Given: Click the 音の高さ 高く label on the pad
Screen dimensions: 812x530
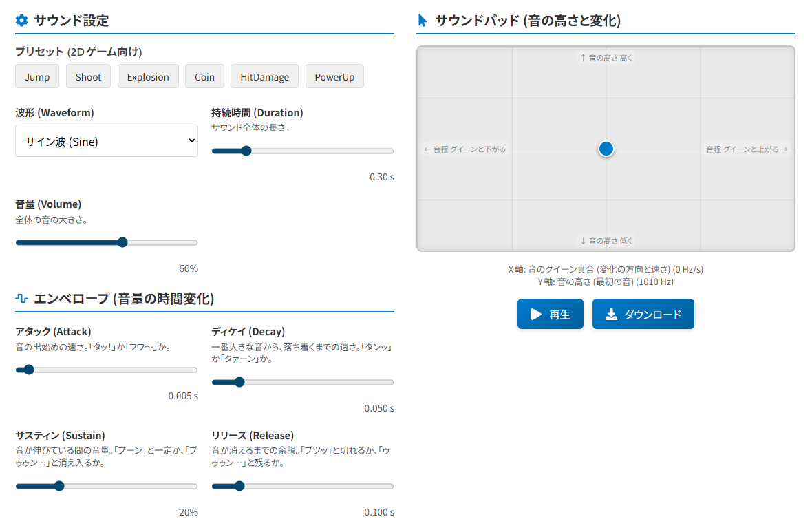Looking at the screenshot, I should (606, 58).
